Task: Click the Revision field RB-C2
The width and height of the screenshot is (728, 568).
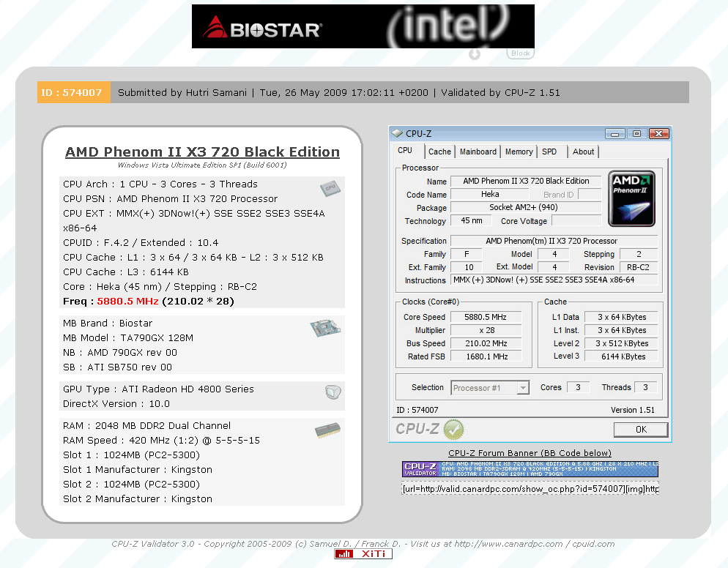Action: pos(639,267)
